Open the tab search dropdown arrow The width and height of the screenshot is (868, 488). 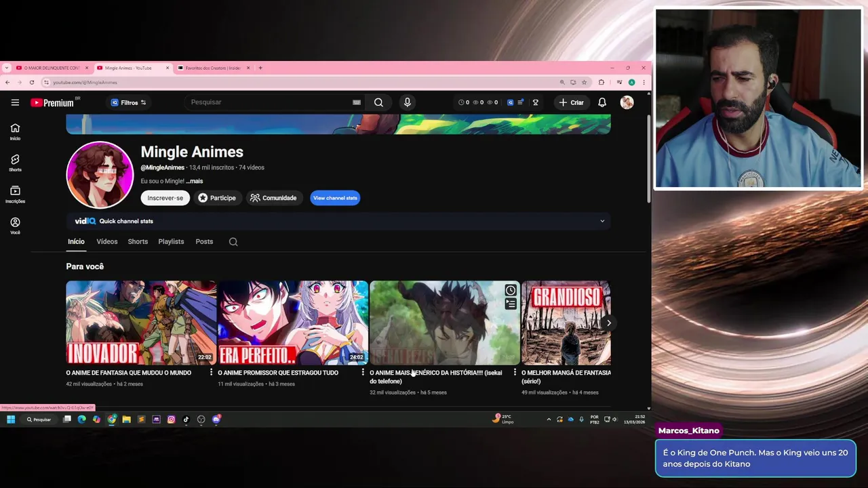(x=7, y=68)
